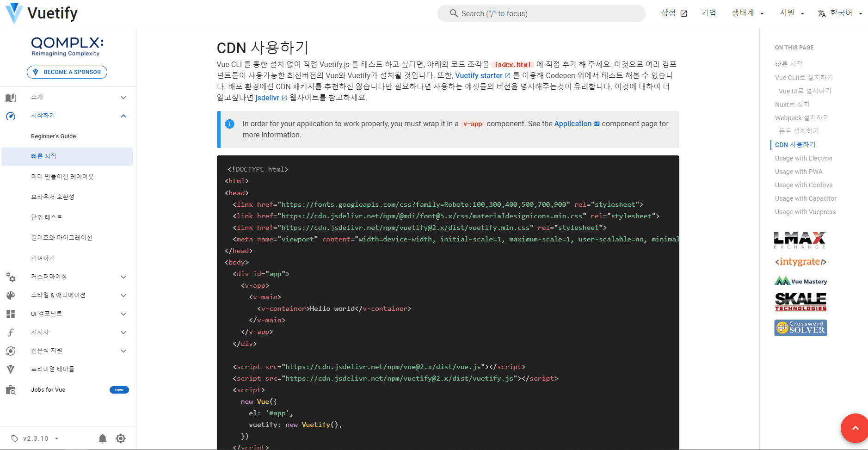
Task: Jump to Usage with Capacitor section
Action: [x=806, y=198]
